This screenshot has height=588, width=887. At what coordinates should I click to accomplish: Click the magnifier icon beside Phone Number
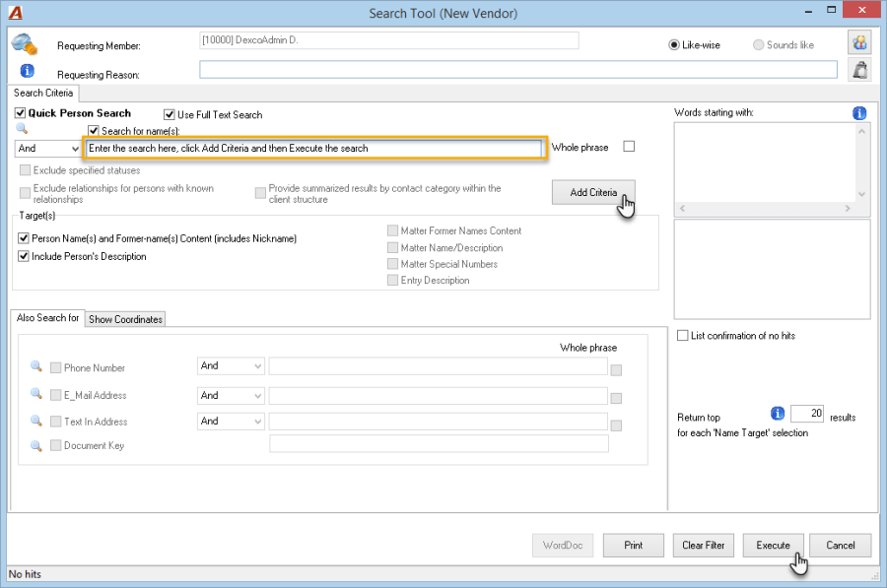pyautogui.click(x=36, y=366)
